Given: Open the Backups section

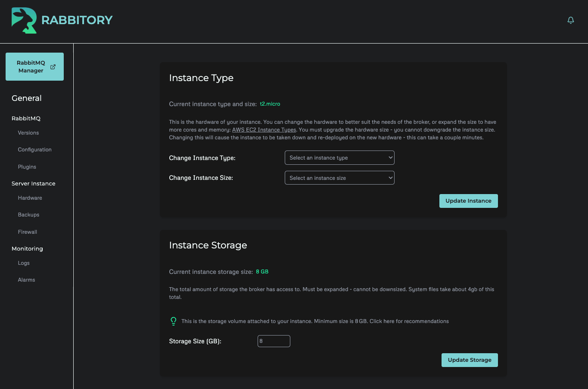Looking at the screenshot, I should [x=28, y=214].
